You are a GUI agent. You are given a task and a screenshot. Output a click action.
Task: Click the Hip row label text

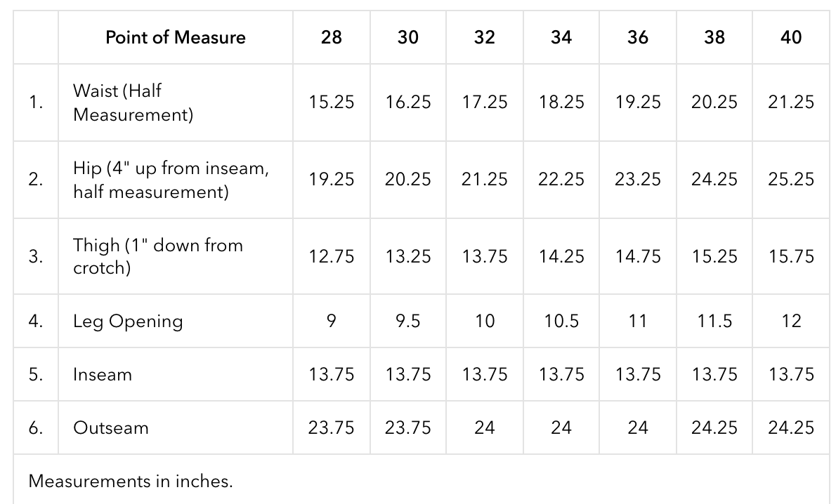pos(171,180)
